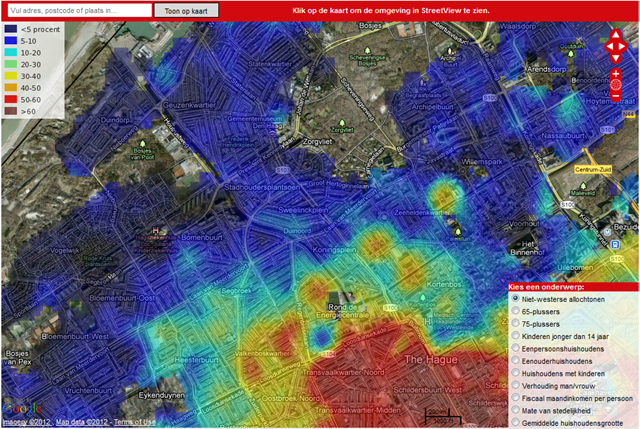The width and height of the screenshot is (640, 429).
Task: Click the pan down arrow
Action: click(x=615, y=57)
